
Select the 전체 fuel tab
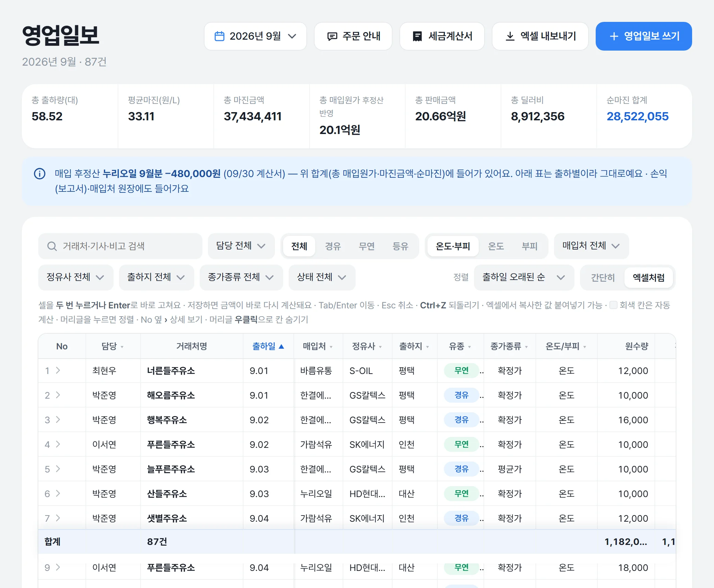coord(299,246)
